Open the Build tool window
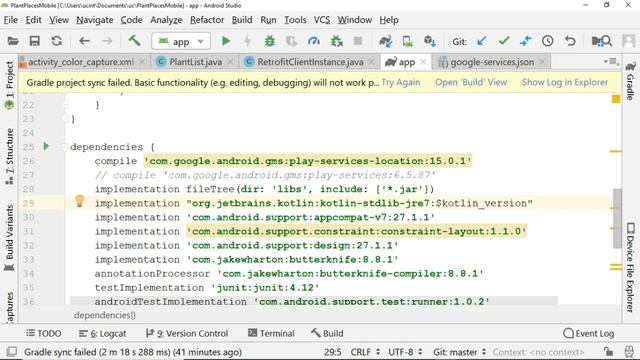The width and height of the screenshot is (640, 360). click(327, 333)
